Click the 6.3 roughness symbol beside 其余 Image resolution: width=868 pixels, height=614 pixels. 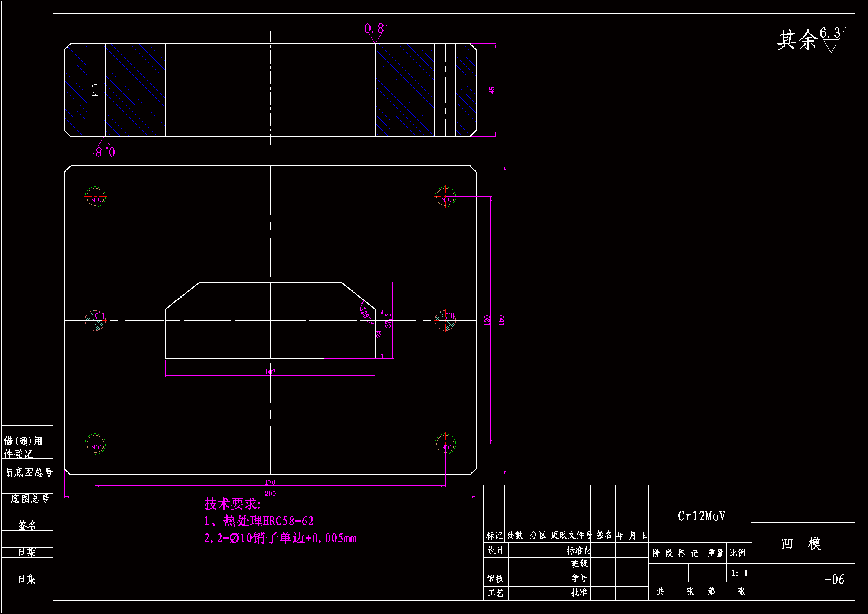[831, 39]
